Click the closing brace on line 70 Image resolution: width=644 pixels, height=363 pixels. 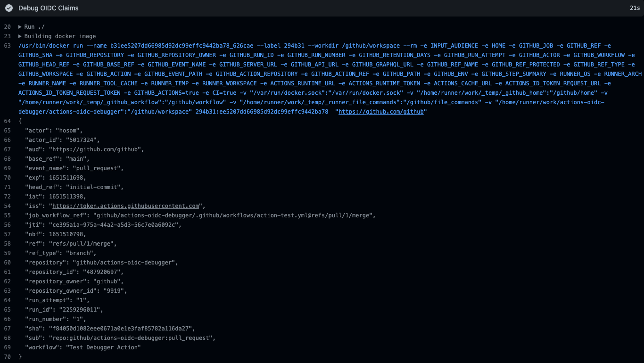pos(20,357)
